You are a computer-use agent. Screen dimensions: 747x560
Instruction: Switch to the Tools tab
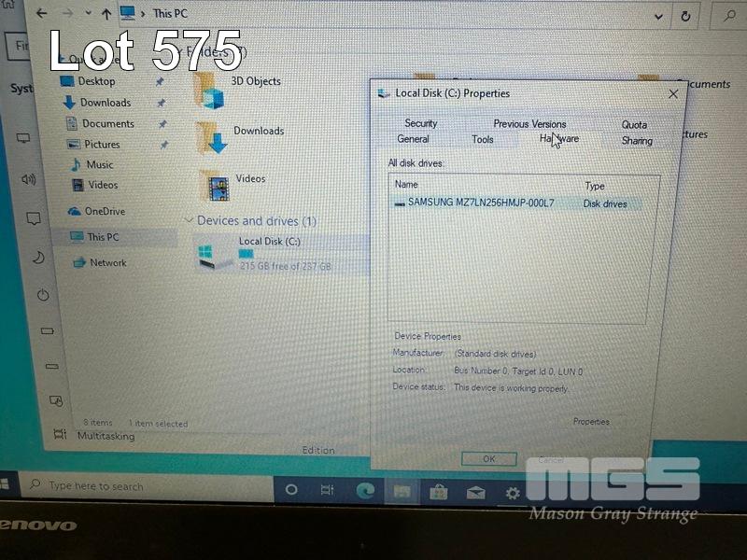click(x=483, y=139)
